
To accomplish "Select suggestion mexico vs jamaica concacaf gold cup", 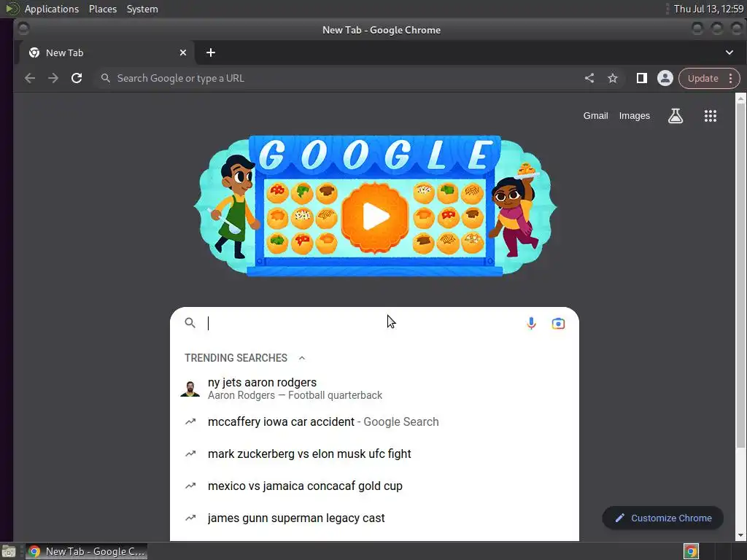I will 374,486.
